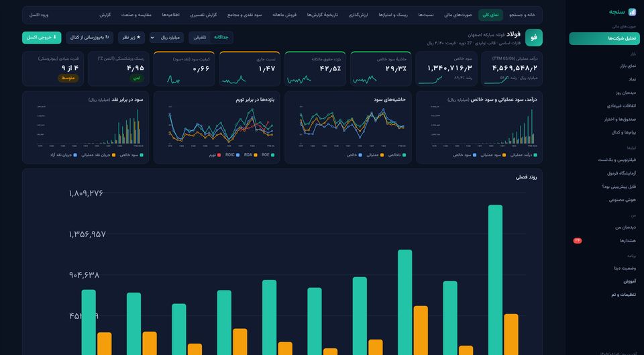Open وضعیت دیتا in the sidebar
644x355 pixels.
pyautogui.click(x=604, y=268)
